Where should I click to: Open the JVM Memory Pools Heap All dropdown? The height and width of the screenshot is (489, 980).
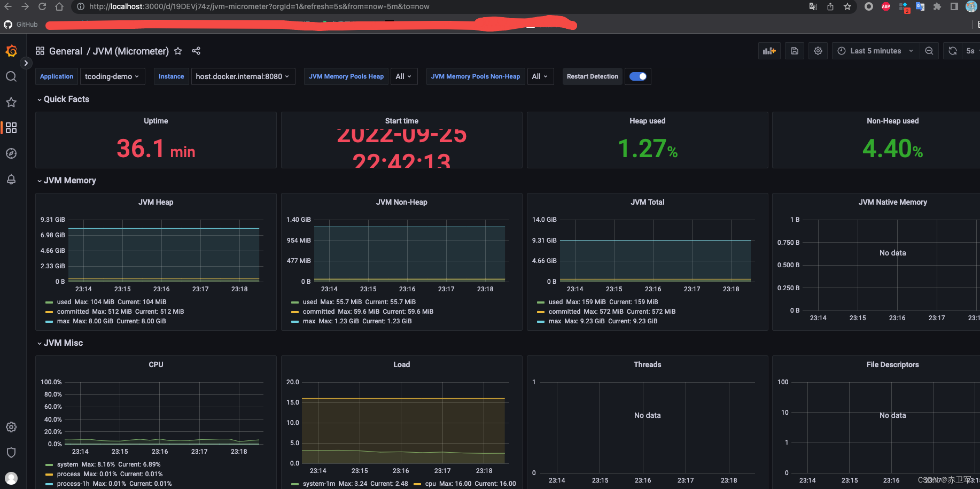click(x=404, y=76)
